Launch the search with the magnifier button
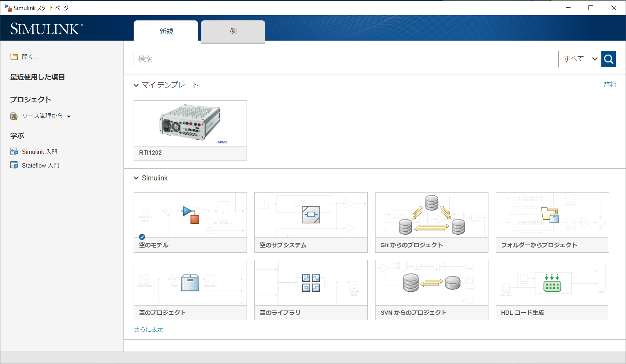The height and width of the screenshot is (364, 626). click(x=608, y=59)
